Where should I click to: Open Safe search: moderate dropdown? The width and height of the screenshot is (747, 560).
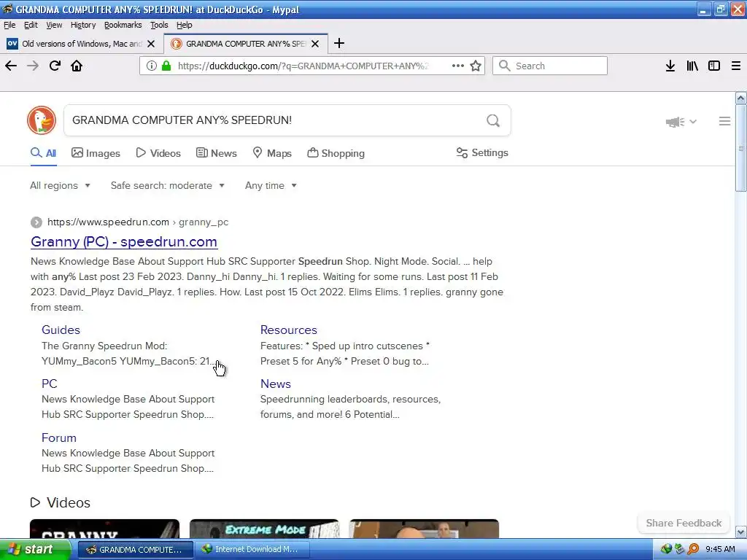(167, 186)
